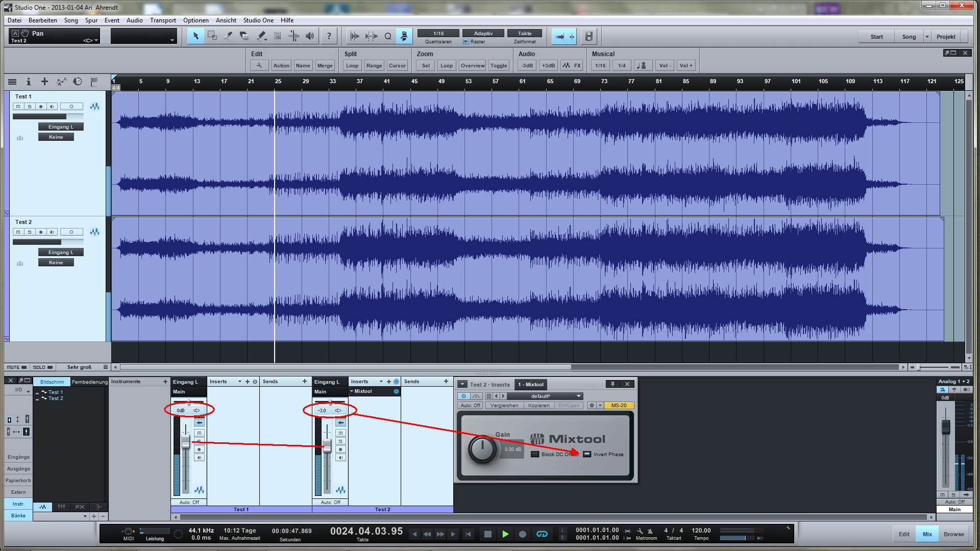
Task: Open the inspector (i) icon
Action: 29,82
